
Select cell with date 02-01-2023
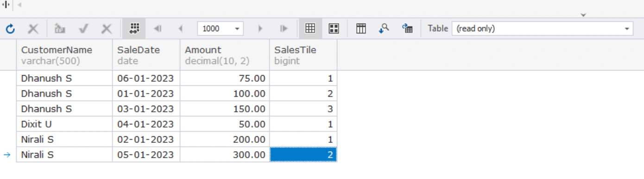point(146,140)
